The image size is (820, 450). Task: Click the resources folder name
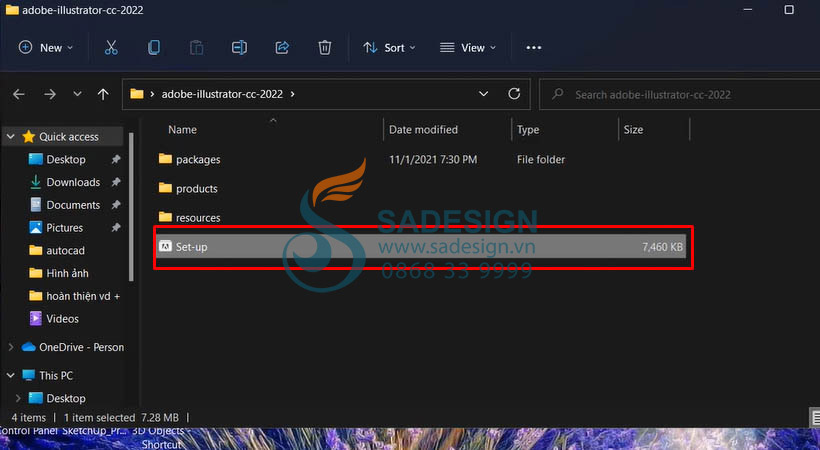pos(198,218)
